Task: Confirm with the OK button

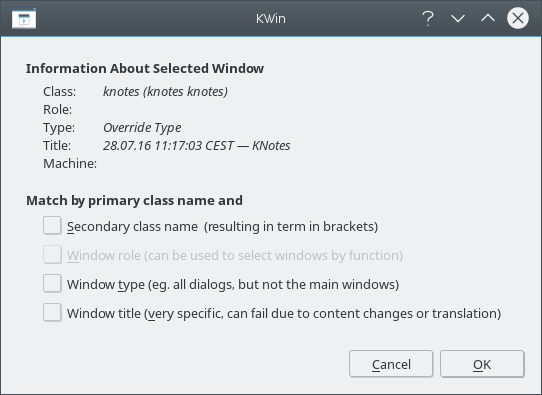Action: pyautogui.click(x=482, y=364)
